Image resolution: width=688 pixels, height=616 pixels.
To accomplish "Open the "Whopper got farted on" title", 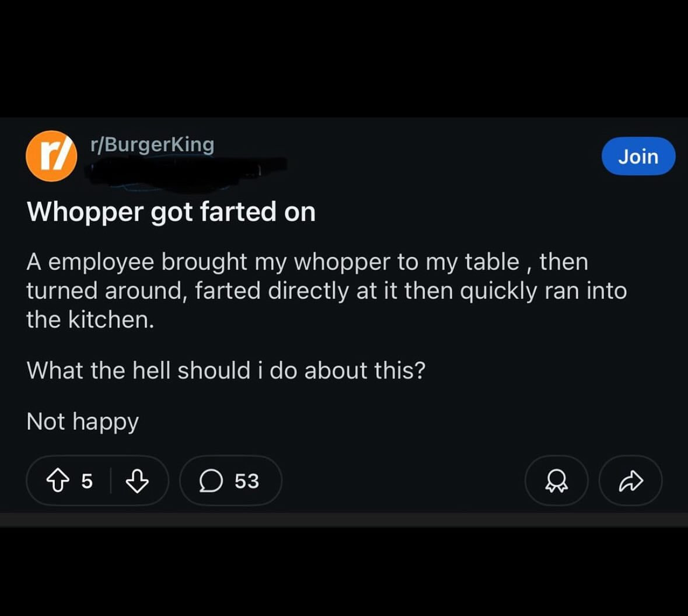I will click(x=171, y=212).
